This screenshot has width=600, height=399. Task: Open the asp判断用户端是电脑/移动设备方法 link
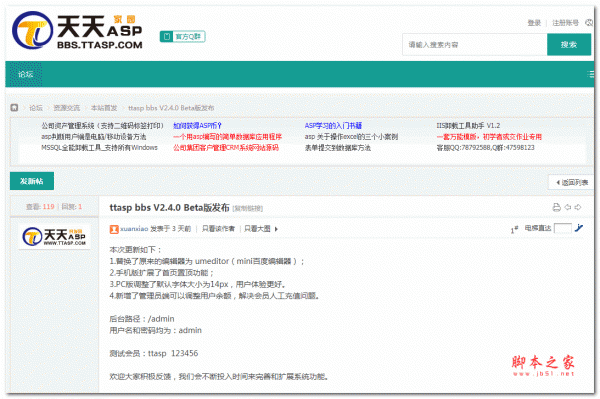pos(94,137)
